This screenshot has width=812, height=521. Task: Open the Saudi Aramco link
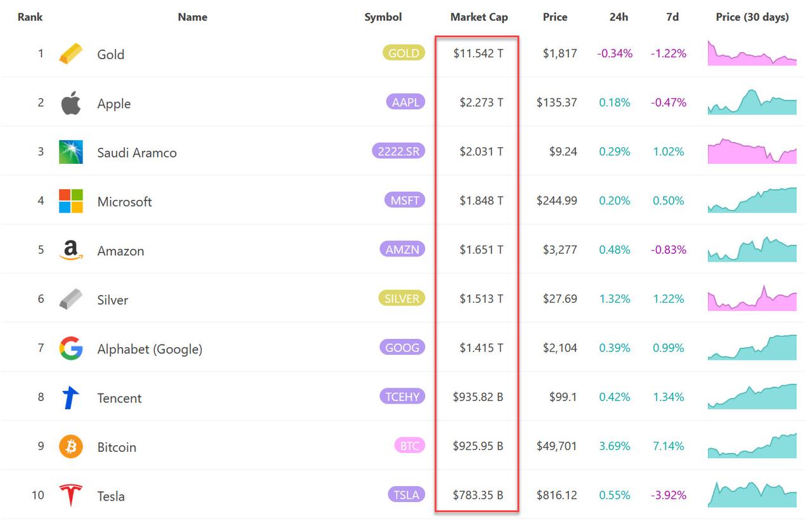(x=137, y=153)
